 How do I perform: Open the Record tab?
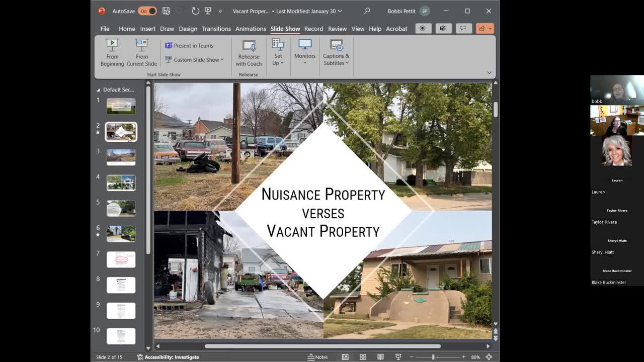click(313, 29)
